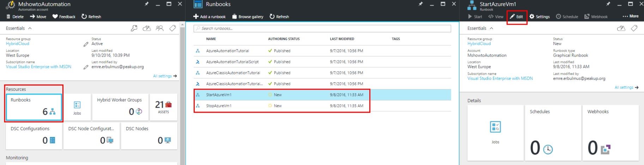644x165 pixels.
Task: Open the Schedules tile
Action: (x=553, y=133)
